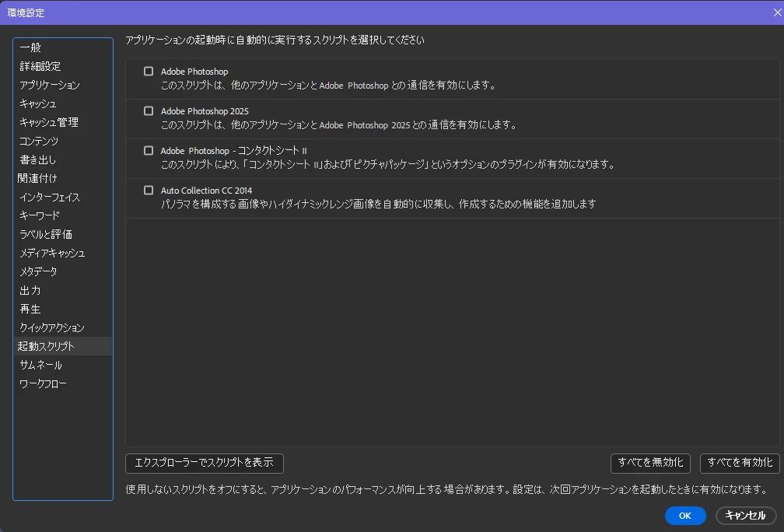784x532 pixels.
Task: Switch to the 書き出し category
Action: pos(63,159)
